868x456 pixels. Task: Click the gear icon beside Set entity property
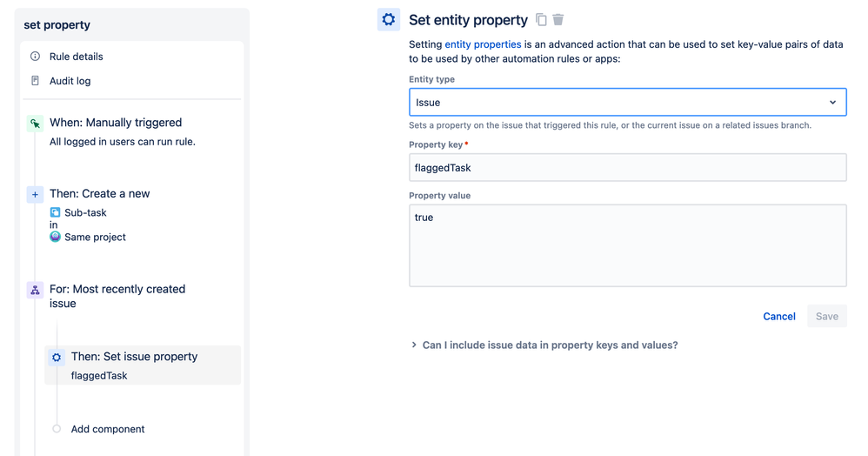[x=388, y=20]
